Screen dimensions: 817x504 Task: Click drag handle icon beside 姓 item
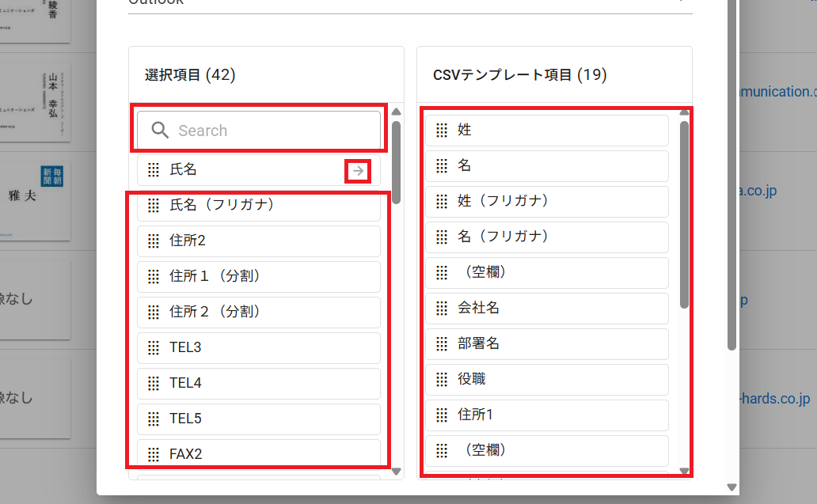coord(442,131)
